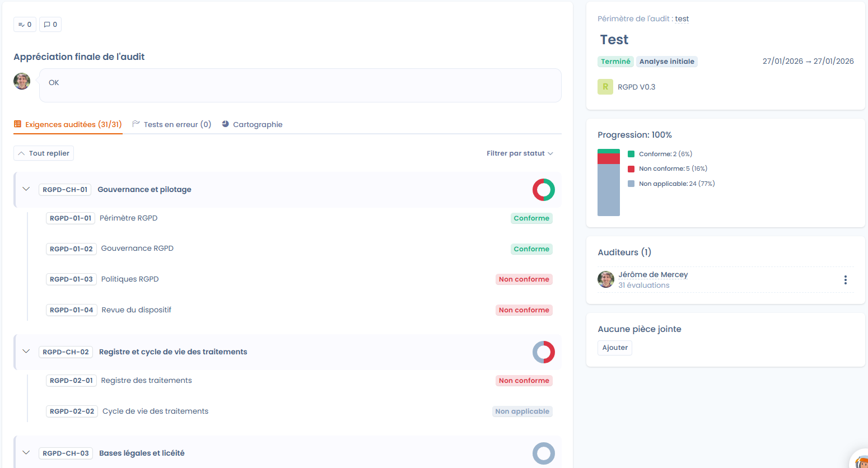868x468 pixels.
Task: Open the three-dot menu for Jérôme de Mercey
Action: tap(845, 280)
